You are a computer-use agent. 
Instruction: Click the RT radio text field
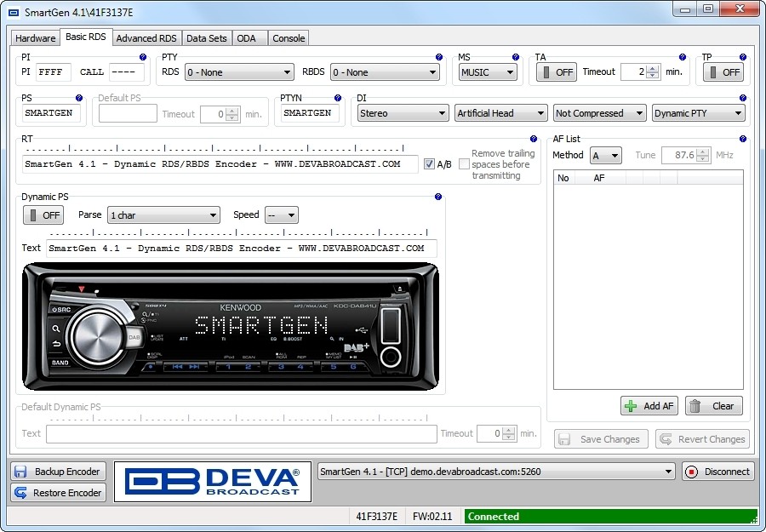[220, 164]
